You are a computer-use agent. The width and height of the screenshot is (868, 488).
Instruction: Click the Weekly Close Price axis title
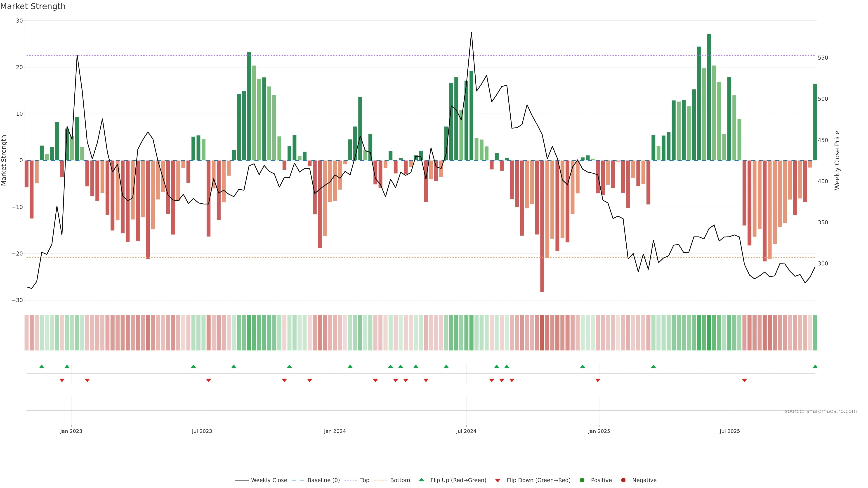click(x=837, y=160)
